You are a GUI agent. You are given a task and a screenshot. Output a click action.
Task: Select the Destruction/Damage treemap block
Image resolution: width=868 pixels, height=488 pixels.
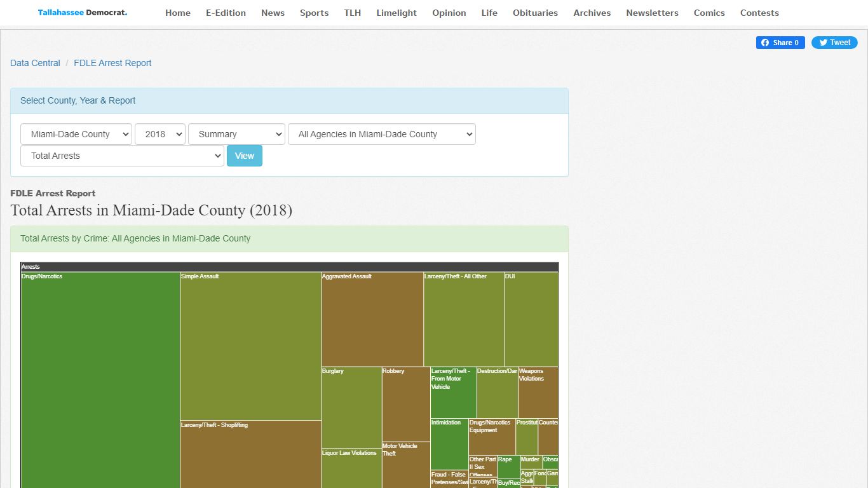pos(498,393)
